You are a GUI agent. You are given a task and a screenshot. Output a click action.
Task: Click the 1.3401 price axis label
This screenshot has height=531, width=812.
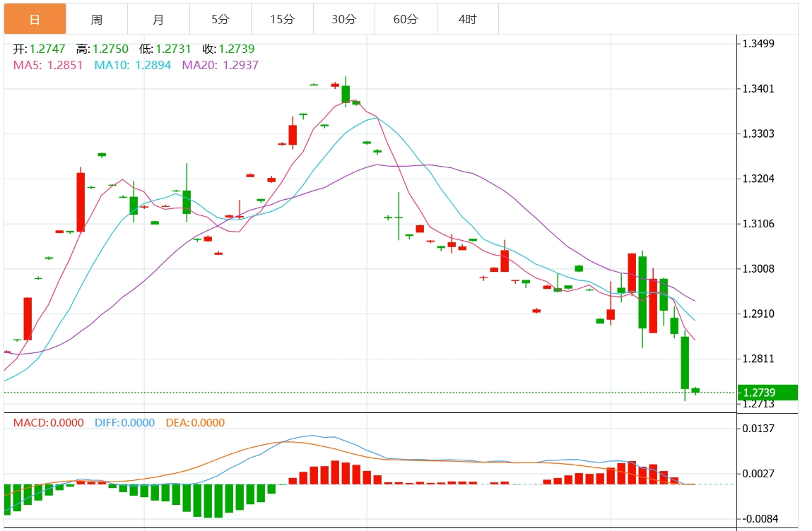tap(759, 88)
